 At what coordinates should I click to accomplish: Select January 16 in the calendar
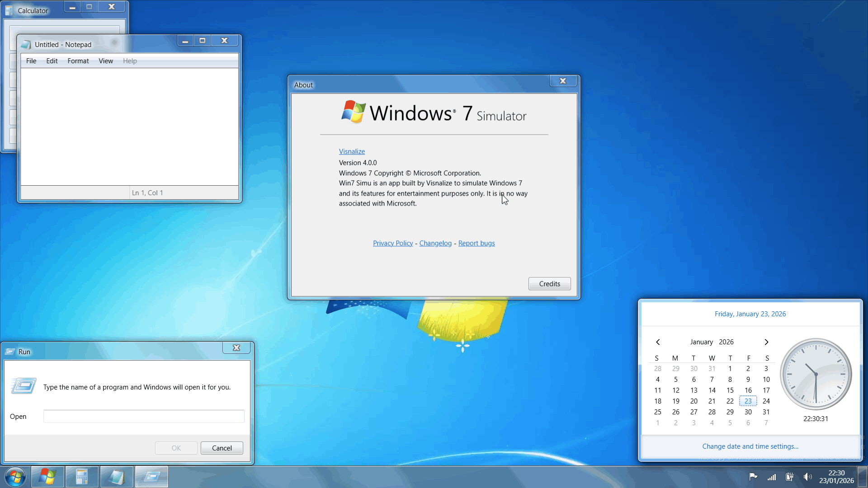(x=748, y=390)
